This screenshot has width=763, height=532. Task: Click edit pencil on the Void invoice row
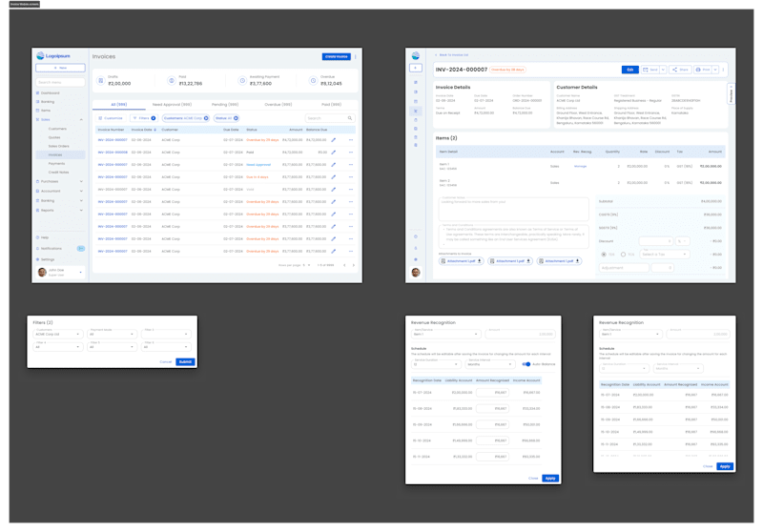(333, 190)
